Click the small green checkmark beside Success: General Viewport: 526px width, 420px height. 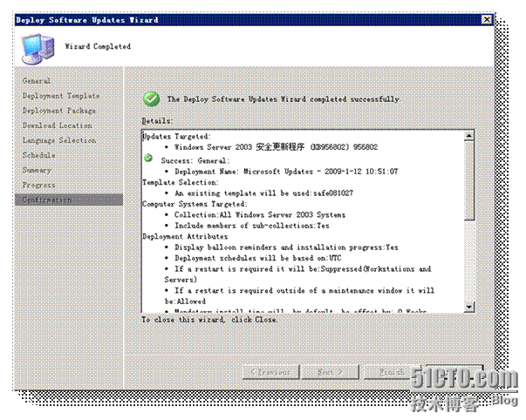tap(148, 158)
